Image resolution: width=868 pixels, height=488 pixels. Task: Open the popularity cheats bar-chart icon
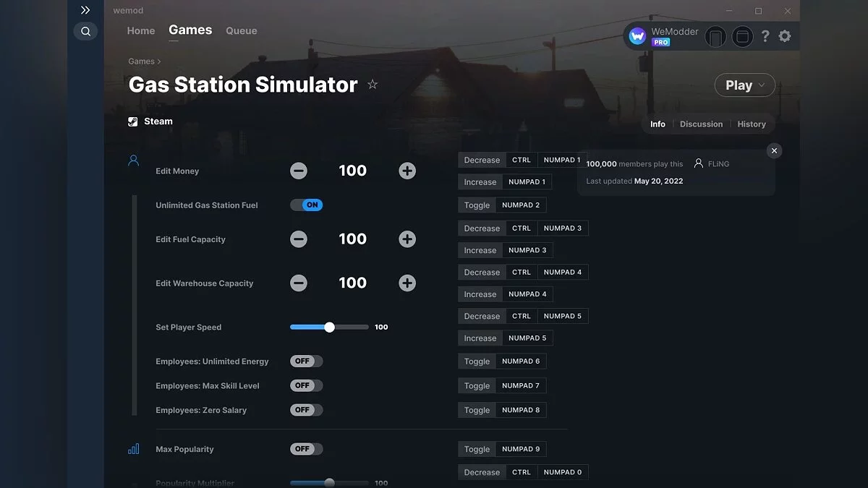(133, 448)
